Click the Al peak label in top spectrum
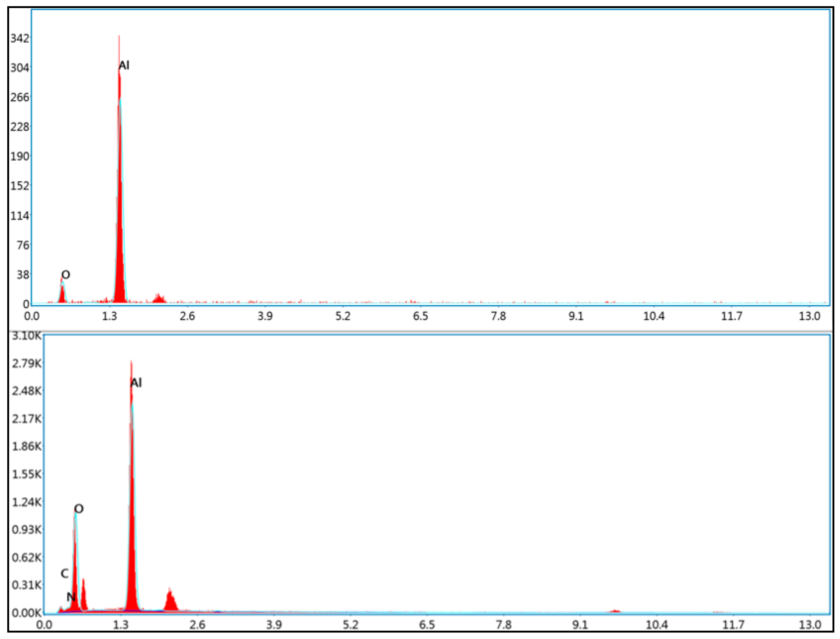 (x=124, y=65)
